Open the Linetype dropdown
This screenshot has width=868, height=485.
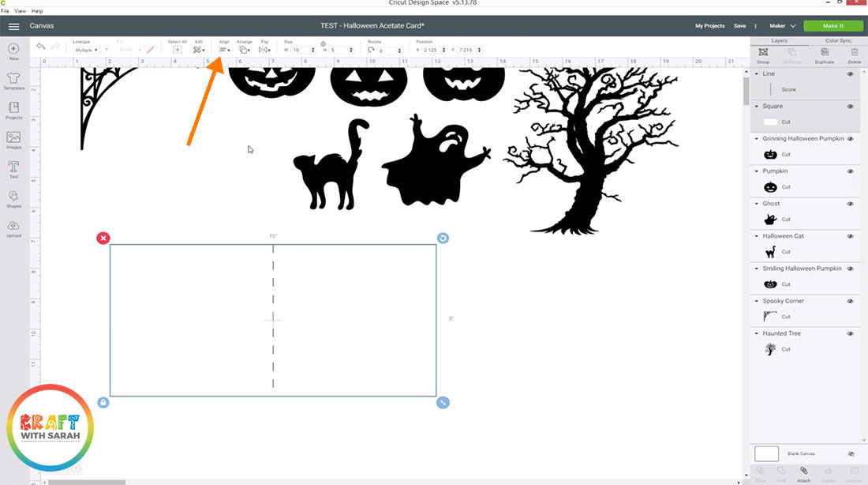pos(85,50)
